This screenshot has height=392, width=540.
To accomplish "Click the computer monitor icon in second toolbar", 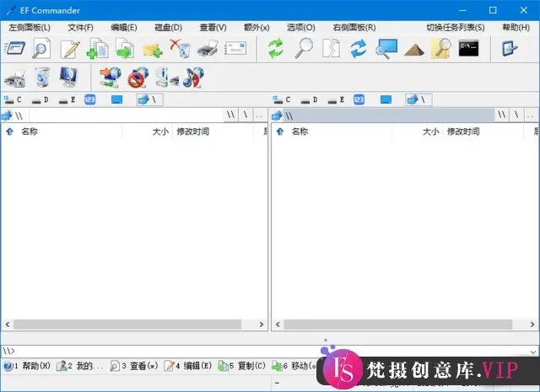I will (x=68, y=77).
